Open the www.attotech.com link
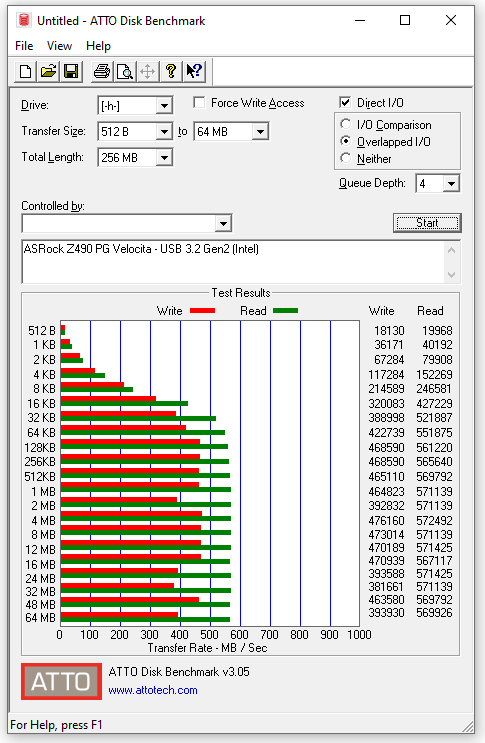 point(153,690)
